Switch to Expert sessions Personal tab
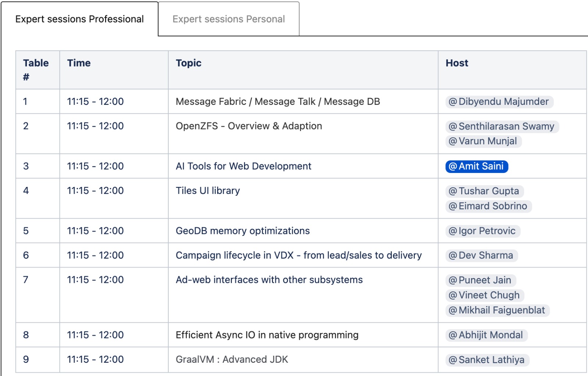Viewport: 588px width, 376px height. point(229,19)
